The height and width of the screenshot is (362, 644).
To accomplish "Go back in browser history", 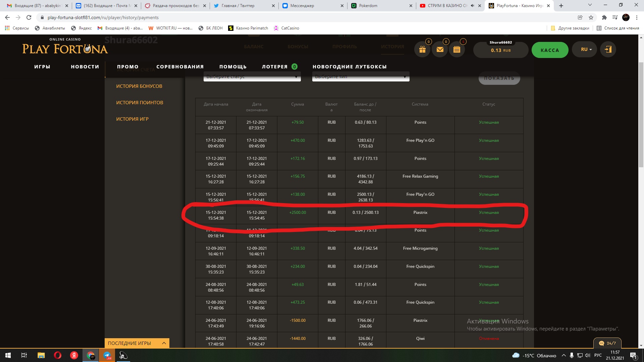I will (x=7, y=17).
